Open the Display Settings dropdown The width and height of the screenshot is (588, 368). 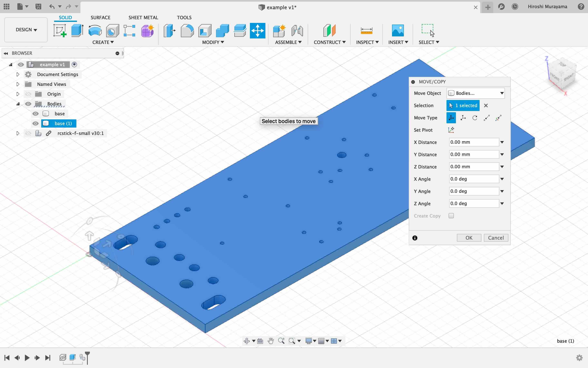[x=311, y=341]
